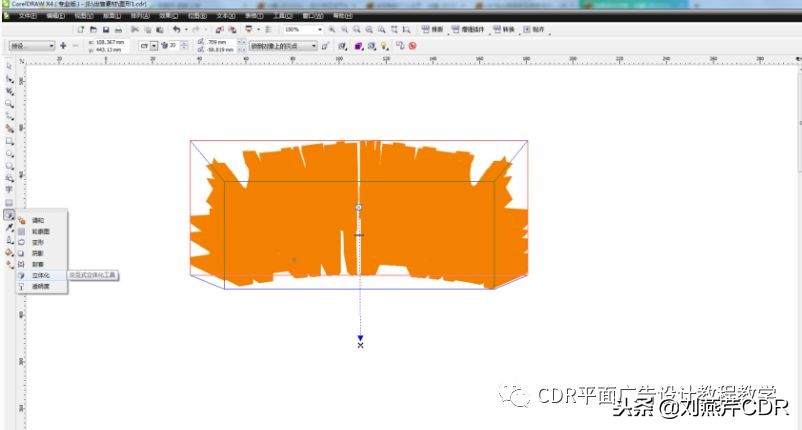This screenshot has width=802, height=430.
Task: Select the Shape tool in toolbox
Action: coord(9,79)
